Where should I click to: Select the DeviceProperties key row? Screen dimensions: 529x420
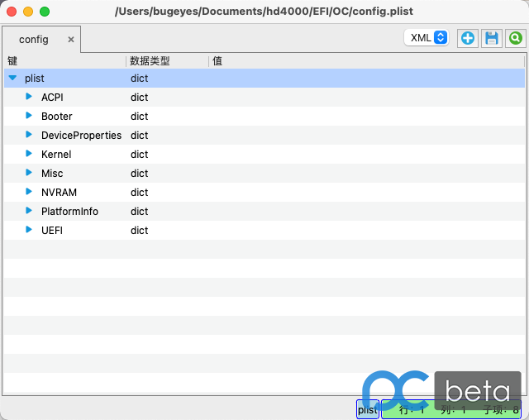[x=264, y=136]
